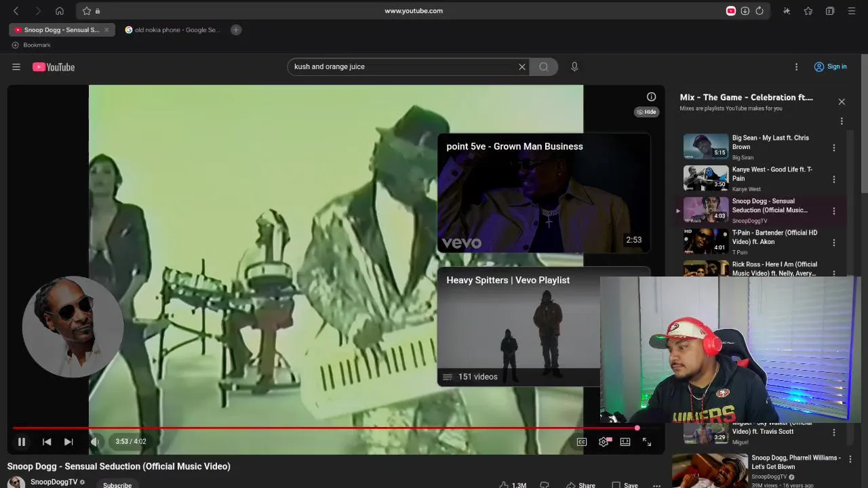Pause the video
The height and width of the screenshot is (488, 868).
coord(22,442)
